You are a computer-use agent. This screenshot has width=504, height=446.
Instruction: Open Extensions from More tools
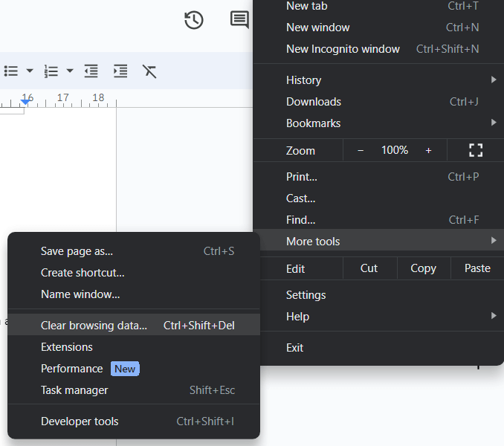[134, 347]
